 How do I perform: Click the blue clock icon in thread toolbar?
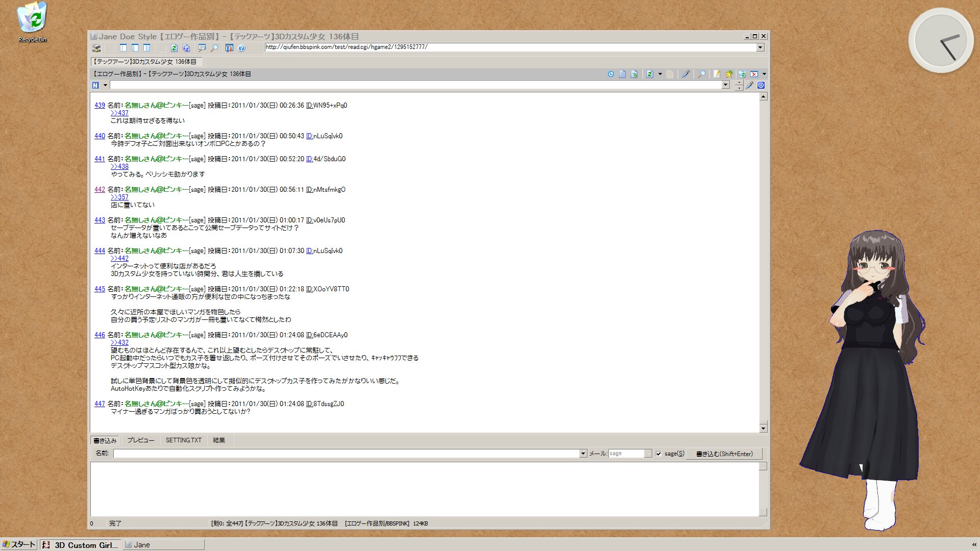tap(611, 74)
